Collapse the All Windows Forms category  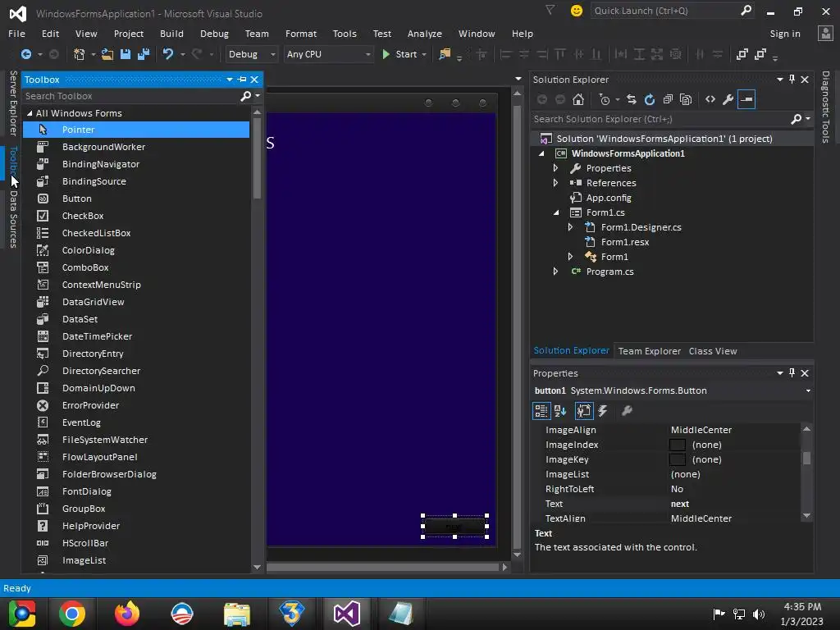30,113
